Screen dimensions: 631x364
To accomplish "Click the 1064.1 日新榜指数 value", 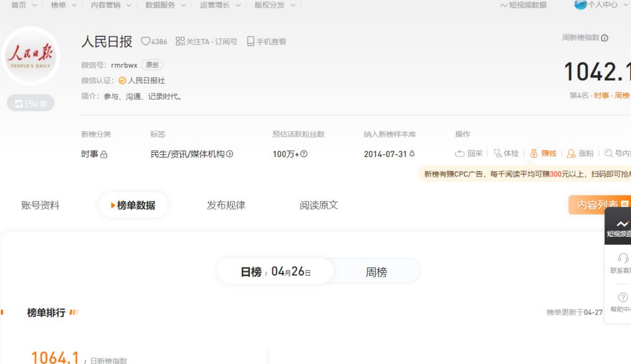I will [x=55, y=357].
